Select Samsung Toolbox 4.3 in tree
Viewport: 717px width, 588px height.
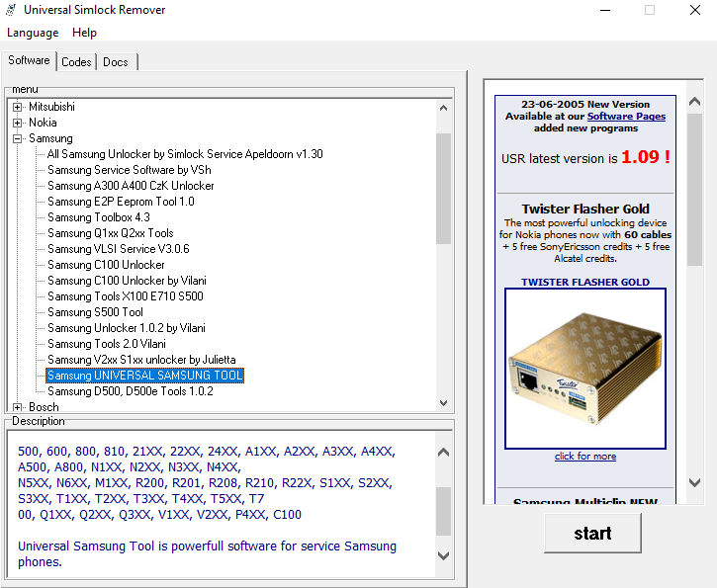99,217
